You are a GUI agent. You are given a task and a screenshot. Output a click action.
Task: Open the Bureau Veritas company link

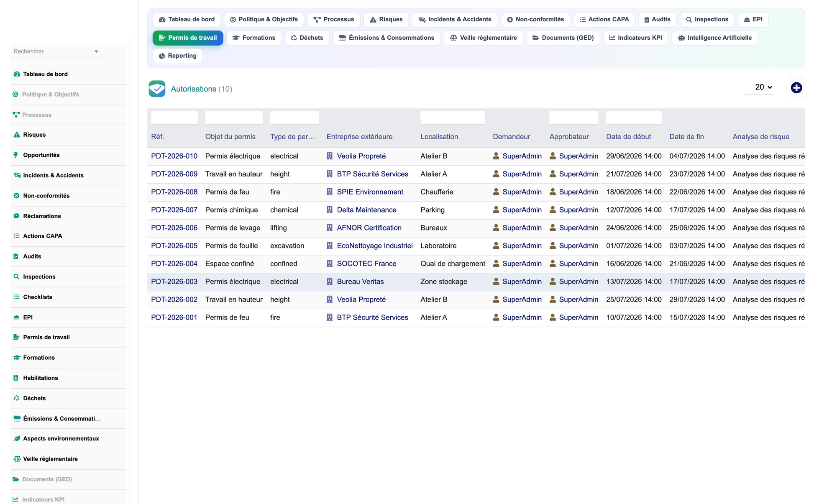coord(360,281)
